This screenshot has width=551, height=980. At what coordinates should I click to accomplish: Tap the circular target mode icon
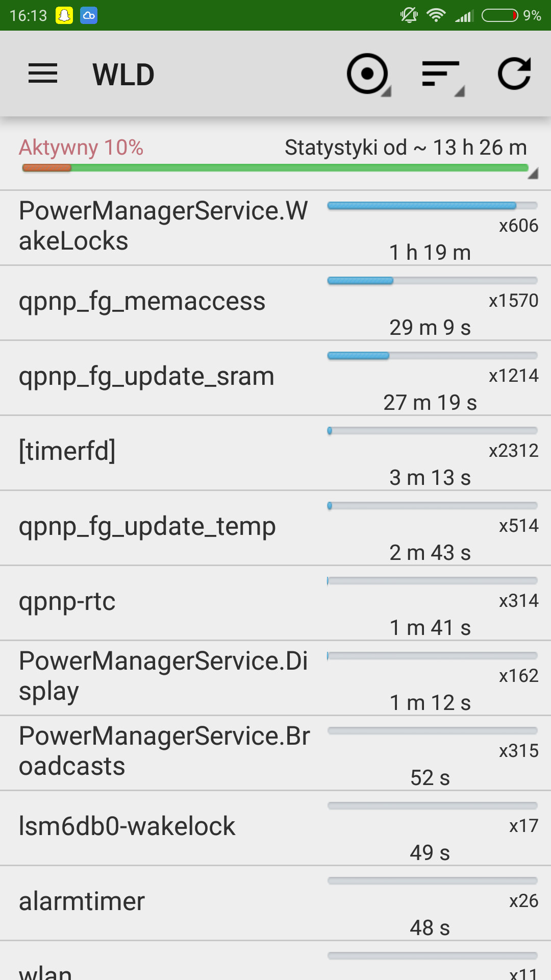367,74
